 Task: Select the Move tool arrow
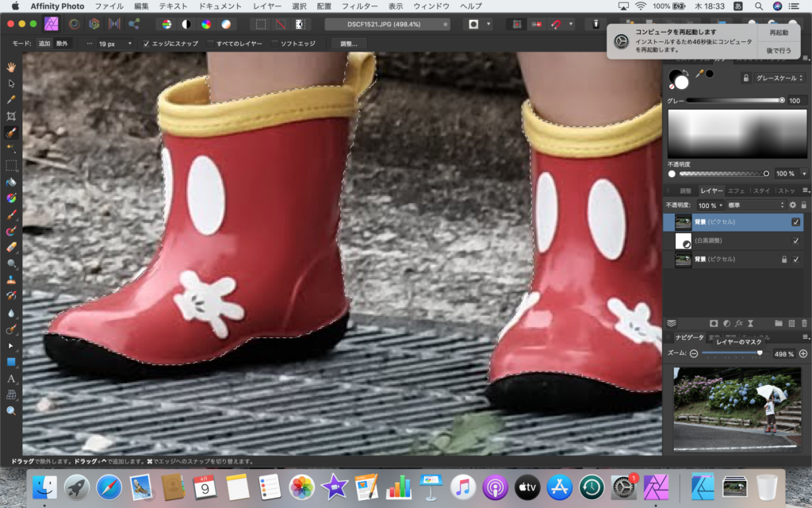[x=11, y=83]
